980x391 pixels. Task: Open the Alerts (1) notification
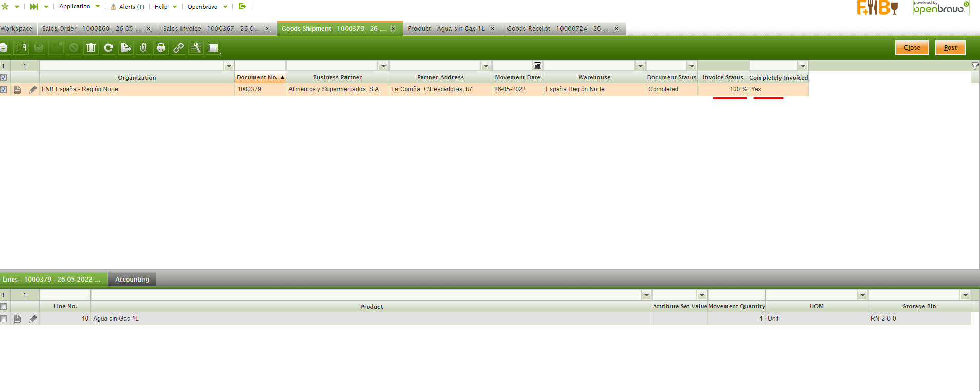[x=127, y=7]
